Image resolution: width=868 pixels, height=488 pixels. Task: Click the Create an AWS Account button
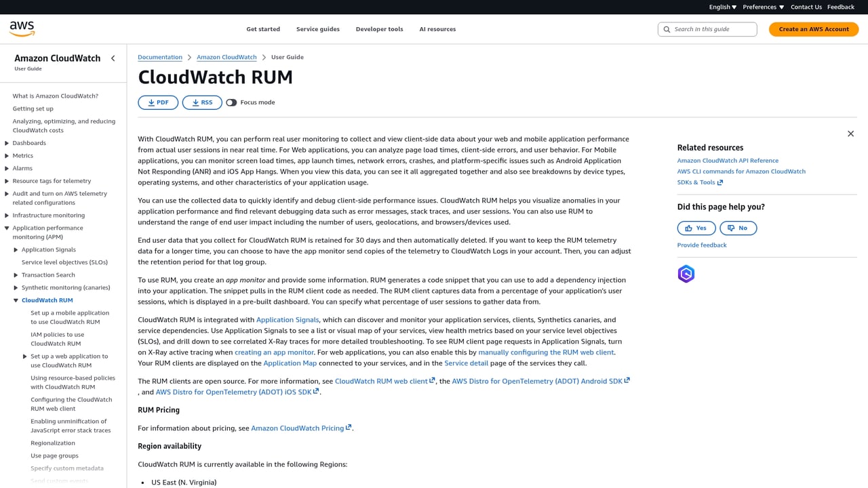point(813,29)
